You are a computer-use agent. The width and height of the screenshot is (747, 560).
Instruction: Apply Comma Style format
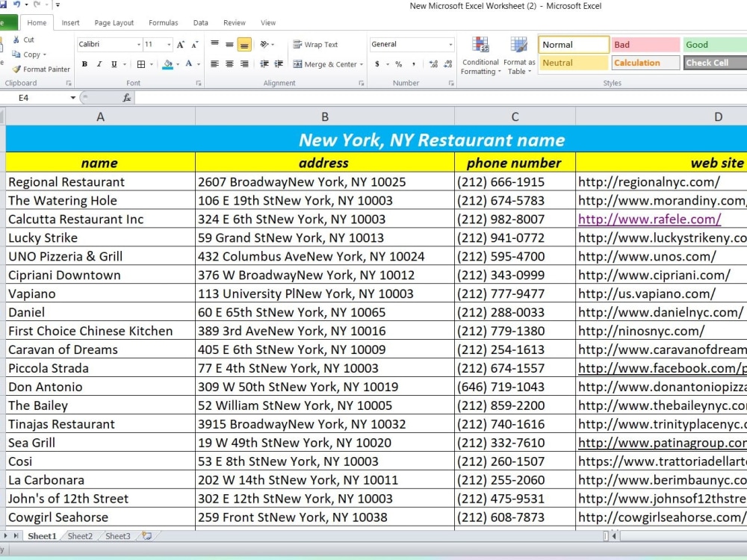pos(414,63)
